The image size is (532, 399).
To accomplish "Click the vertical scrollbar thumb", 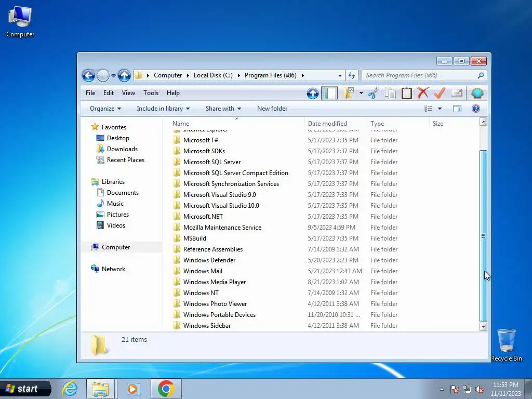I will click(x=484, y=236).
